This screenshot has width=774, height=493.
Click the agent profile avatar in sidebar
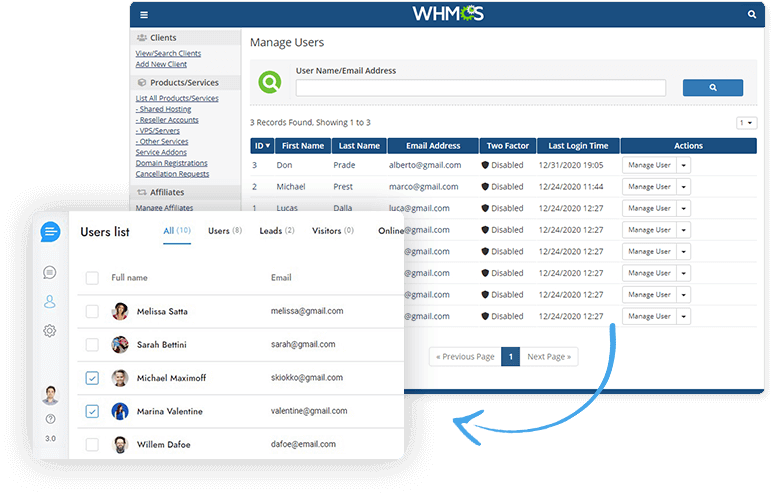click(50, 395)
